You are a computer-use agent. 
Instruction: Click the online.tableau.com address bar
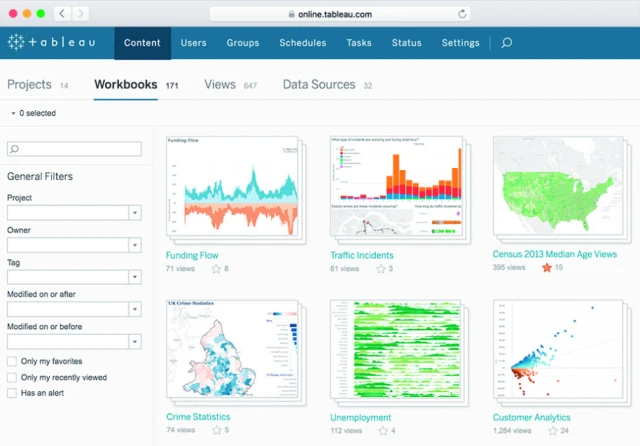pyautogui.click(x=340, y=14)
